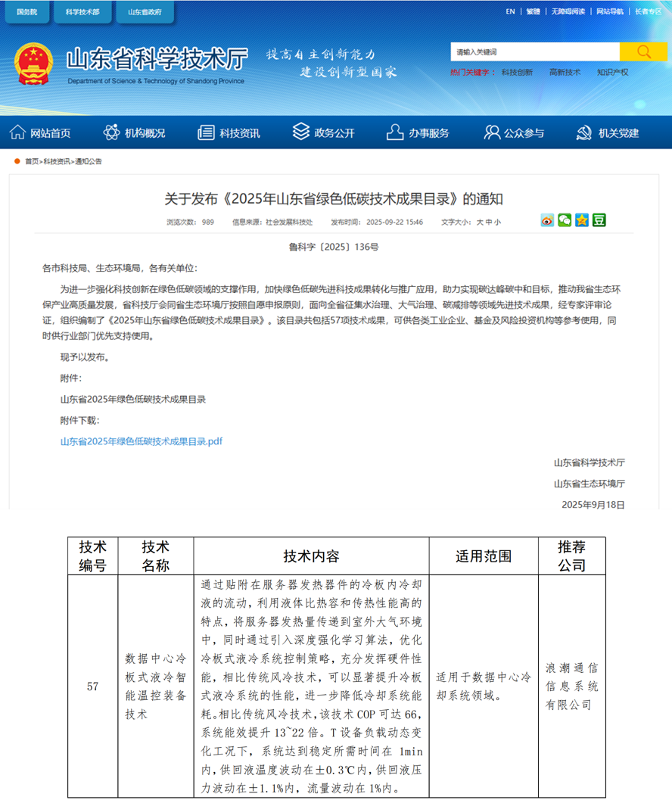
Task: Go to 通知公告 in breadcrumb
Action: [x=89, y=161]
